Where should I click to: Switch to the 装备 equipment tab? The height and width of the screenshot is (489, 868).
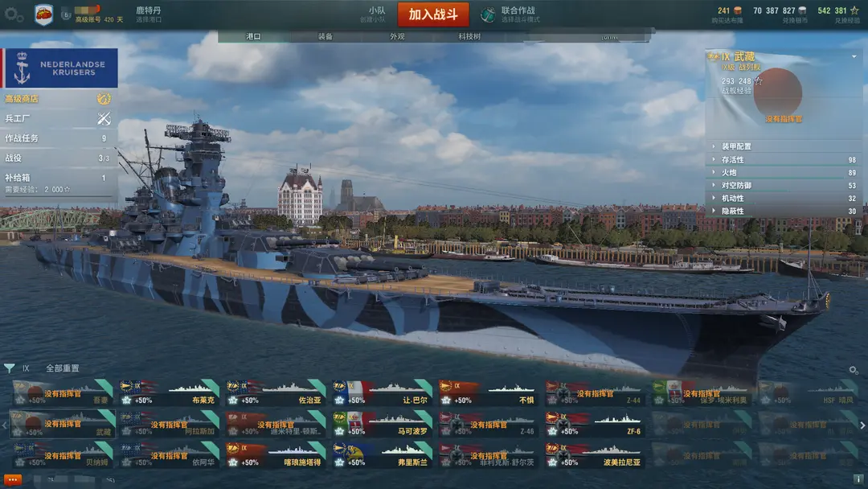pyautogui.click(x=325, y=36)
